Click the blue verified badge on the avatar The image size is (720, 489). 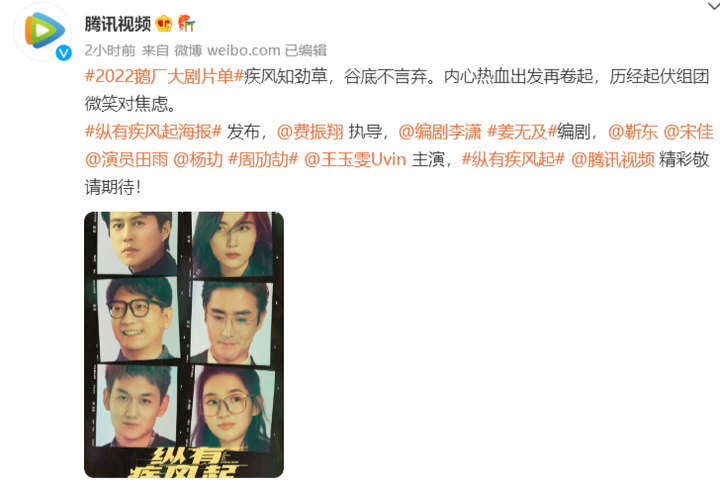63,53
